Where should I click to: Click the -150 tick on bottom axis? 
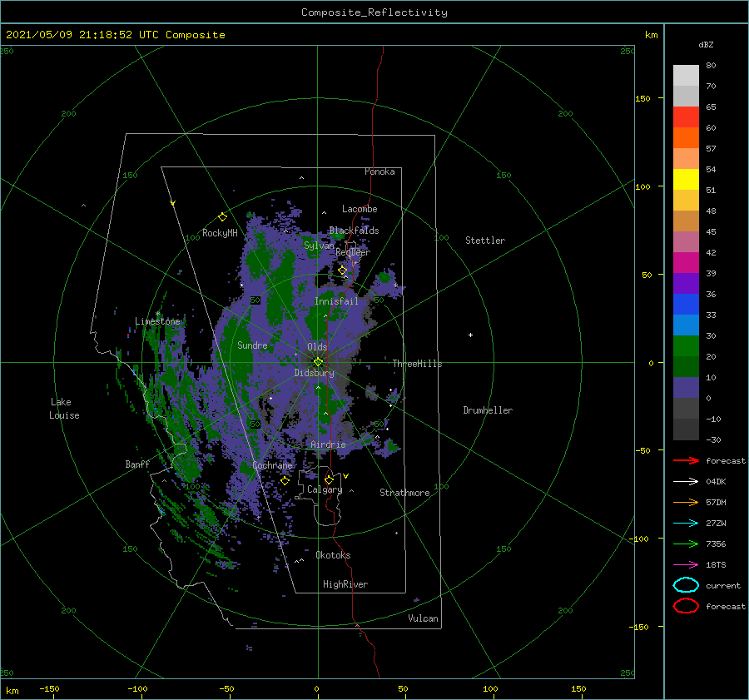[49, 688]
